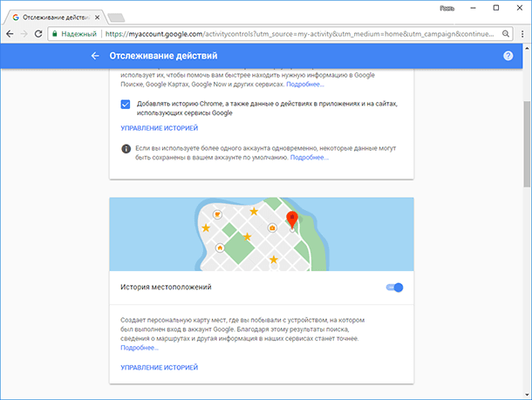Click the green secure lock icon
Viewport: 532px width, 400px height.
(x=54, y=34)
